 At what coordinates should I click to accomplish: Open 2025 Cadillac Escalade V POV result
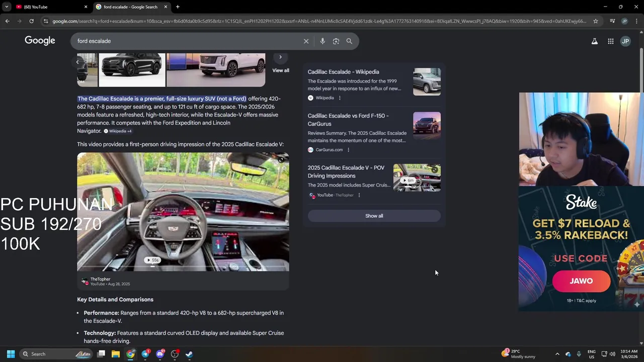pyautogui.click(x=346, y=172)
